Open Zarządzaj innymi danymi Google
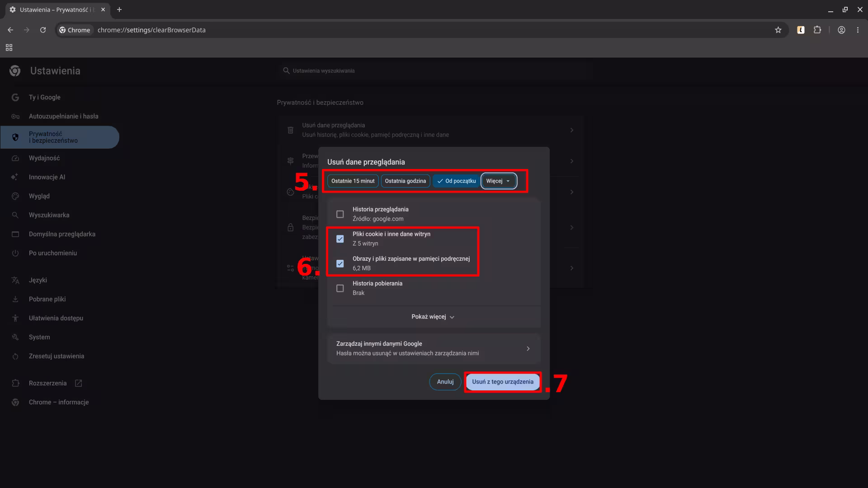This screenshot has height=488, width=868. tap(434, 348)
